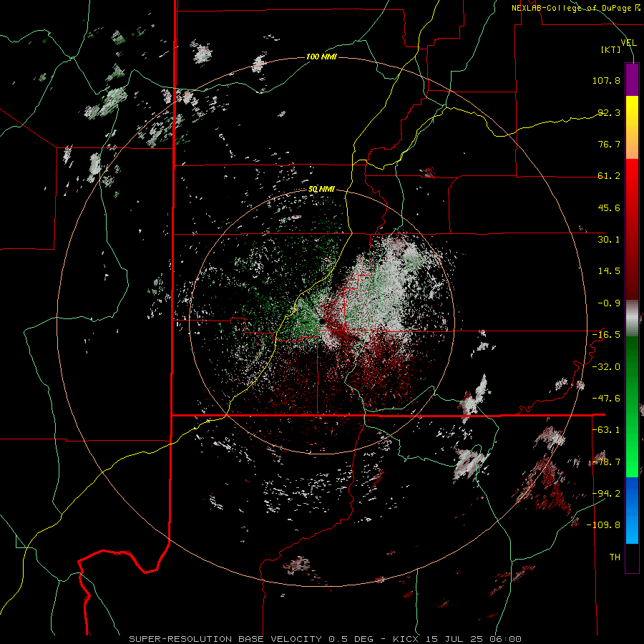
Task: Click the -47.6 velocity scale value
Action: click(x=606, y=399)
